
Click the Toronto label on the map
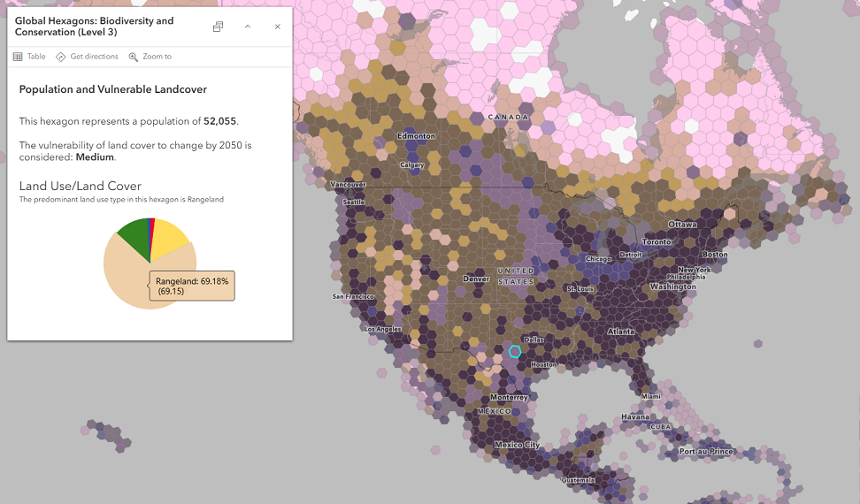[x=657, y=241]
